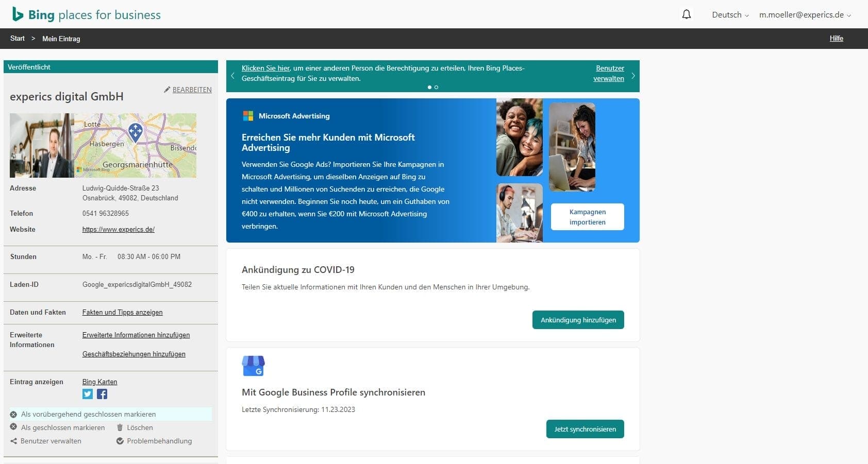Screen dimensions: 868x464
Task: Click the Kampagnen importieren button
Action: point(587,217)
